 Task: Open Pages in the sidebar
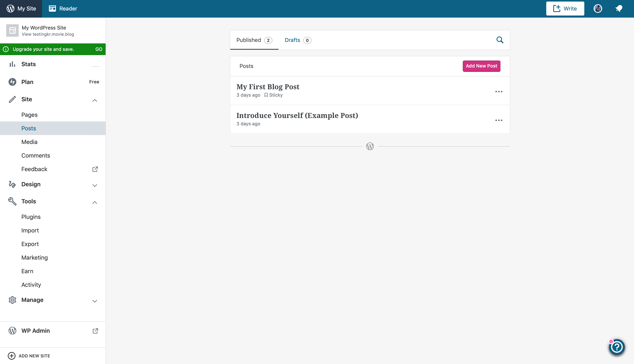[x=53, y=115]
